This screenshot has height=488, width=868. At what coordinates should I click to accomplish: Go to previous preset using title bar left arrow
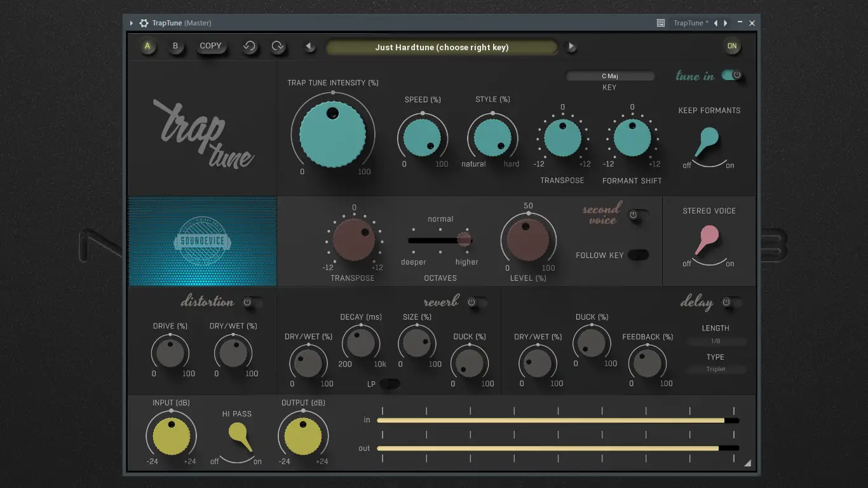point(716,23)
